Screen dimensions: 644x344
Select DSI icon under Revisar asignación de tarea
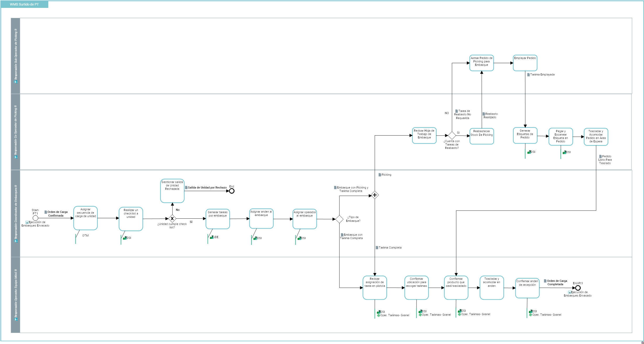378,312
